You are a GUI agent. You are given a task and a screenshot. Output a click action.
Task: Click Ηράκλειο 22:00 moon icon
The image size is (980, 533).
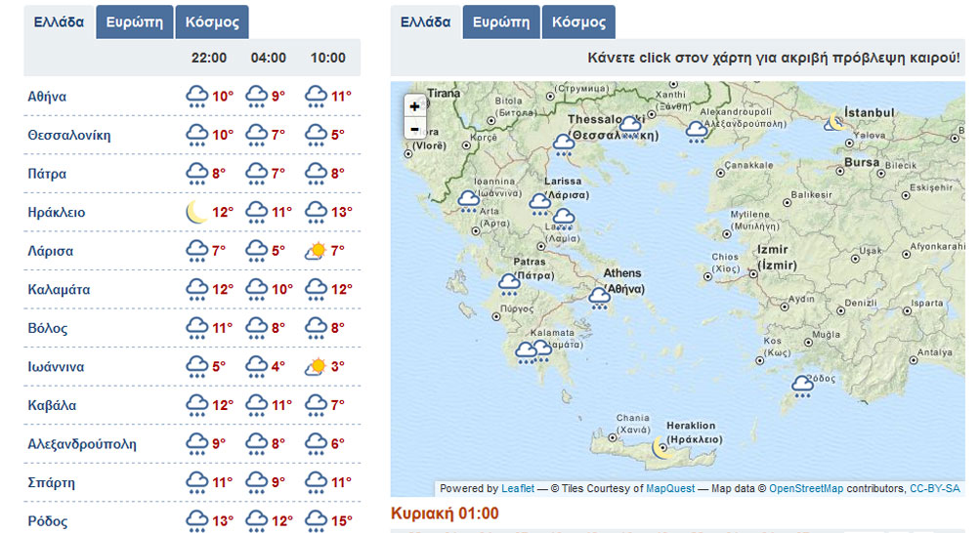pyautogui.click(x=196, y=212)
